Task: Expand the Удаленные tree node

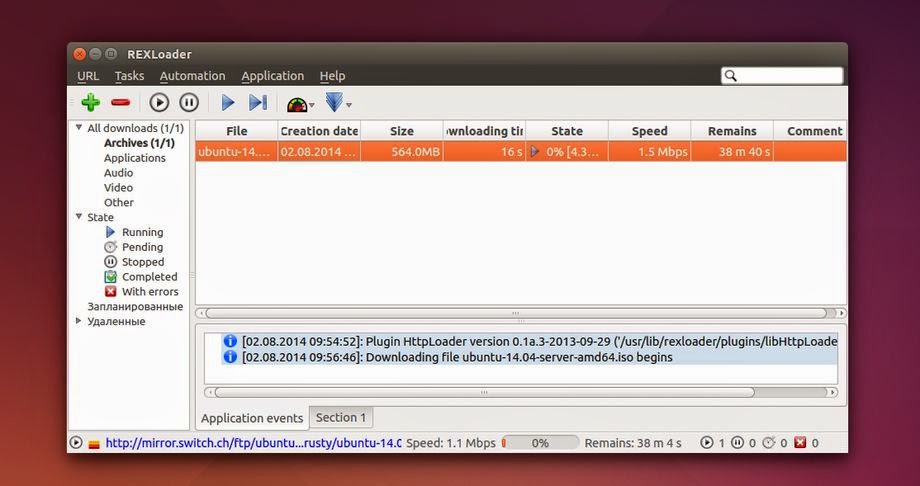Action: pos(79,320)
